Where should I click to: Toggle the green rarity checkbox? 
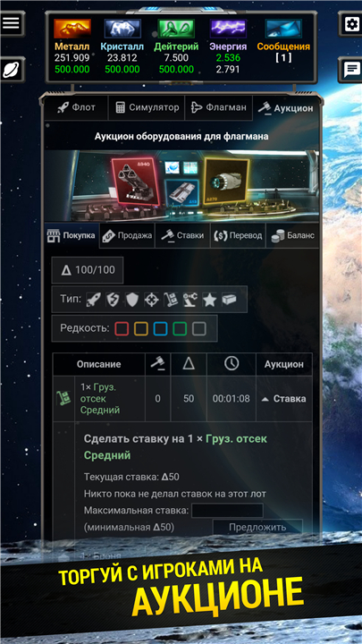(180, 328)
